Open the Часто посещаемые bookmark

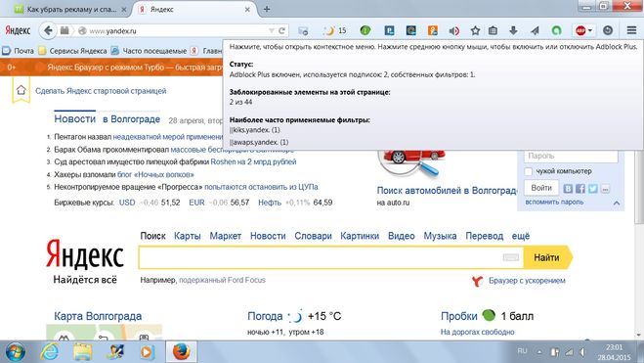click(x=149, y=51)
